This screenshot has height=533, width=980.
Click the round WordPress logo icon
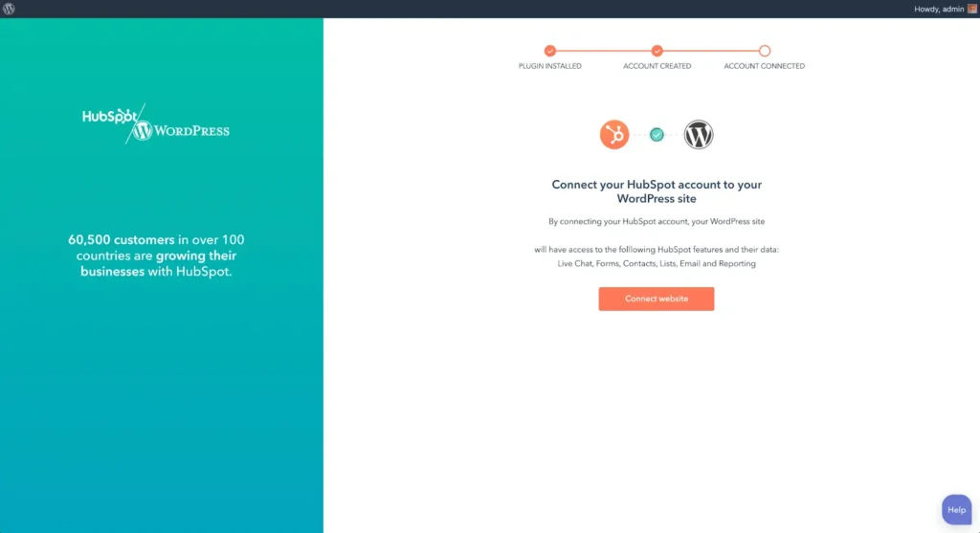pyautogui.click(x=698, y=134)
